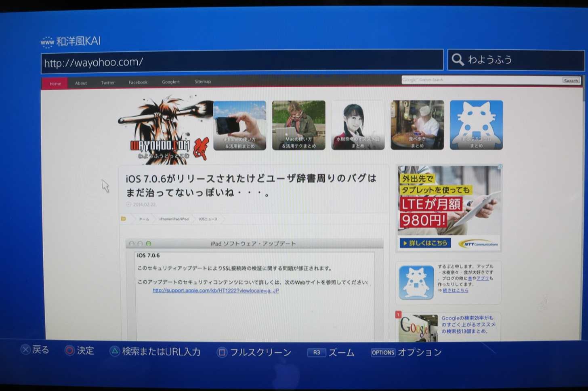Image resolution: width=588 pixels, height=391 pixels.
Task: Click the support.apple.com HT1222 link
Action: pos(216,290)
